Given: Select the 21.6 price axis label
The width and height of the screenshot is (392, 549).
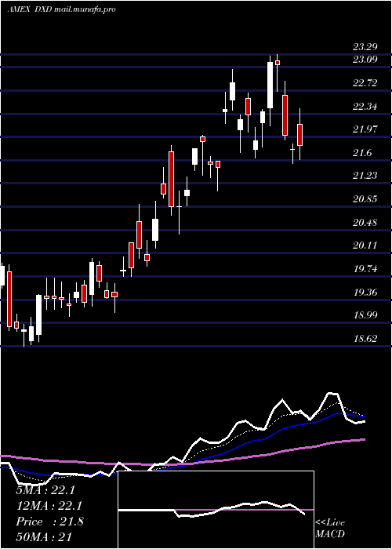Looking at the screenshot, I should (x=362, y=153).
